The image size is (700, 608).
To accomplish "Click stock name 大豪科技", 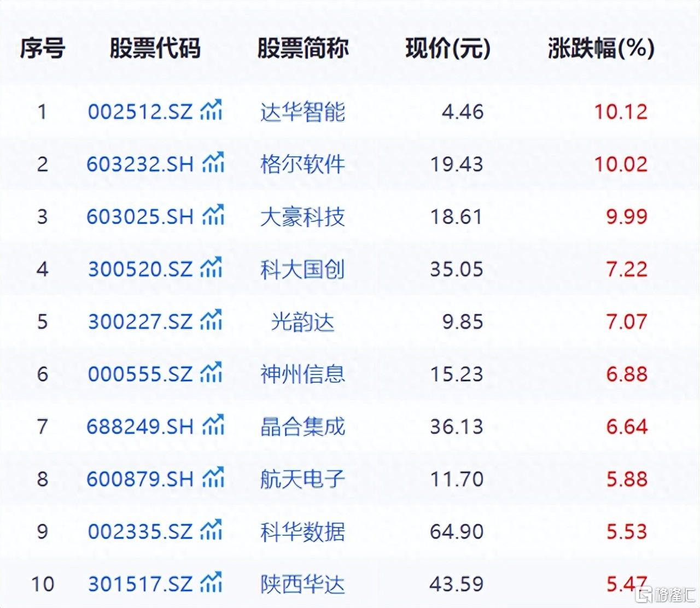I will pos(302,217).
